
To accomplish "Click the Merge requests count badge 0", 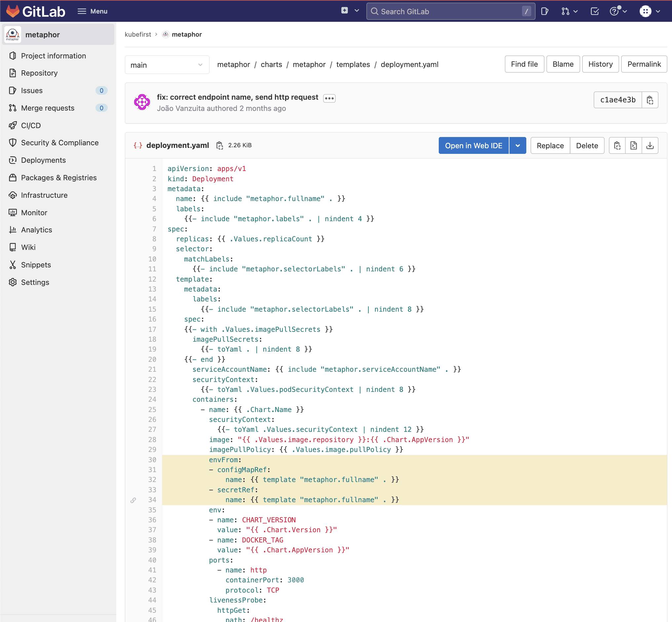I will (x=101, y=108).
